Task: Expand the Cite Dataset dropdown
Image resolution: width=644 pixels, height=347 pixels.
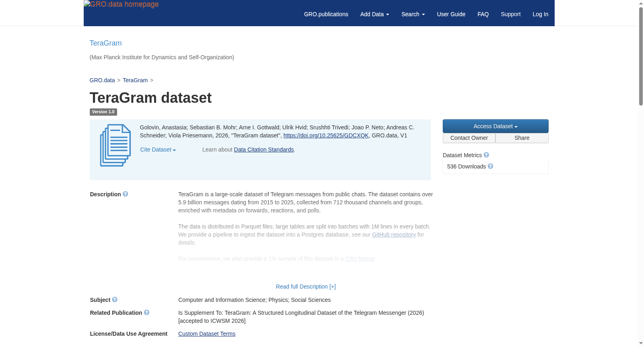Action: pyautogui.click(x=158, y=150)
